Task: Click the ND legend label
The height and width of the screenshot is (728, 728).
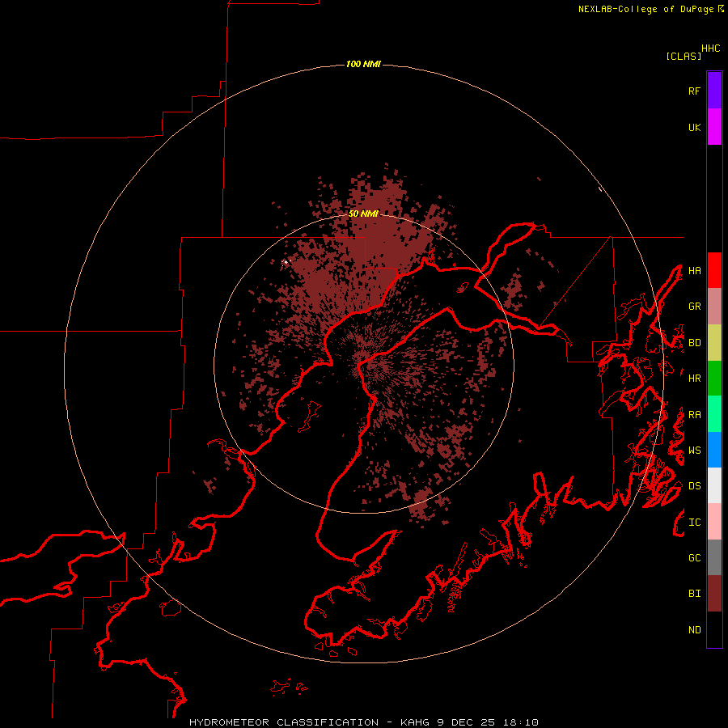Action: pos(694,630)
